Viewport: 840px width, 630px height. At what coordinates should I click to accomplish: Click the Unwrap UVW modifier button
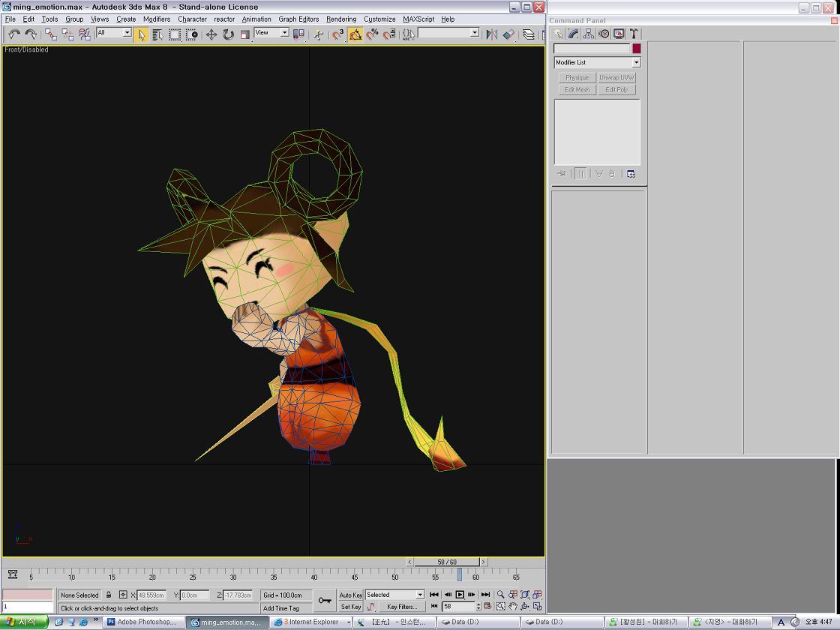pyautogui.click(x=616, y=78)
